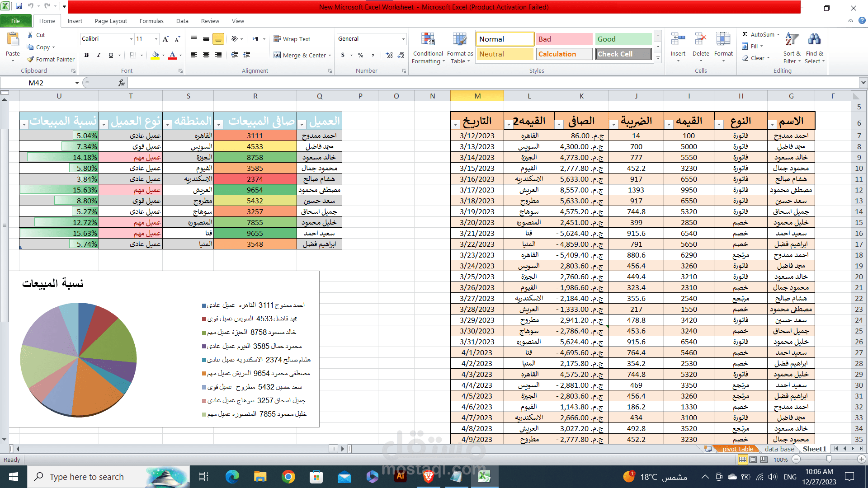Open Find & Select binoculars menu

(x=815, y=48)
